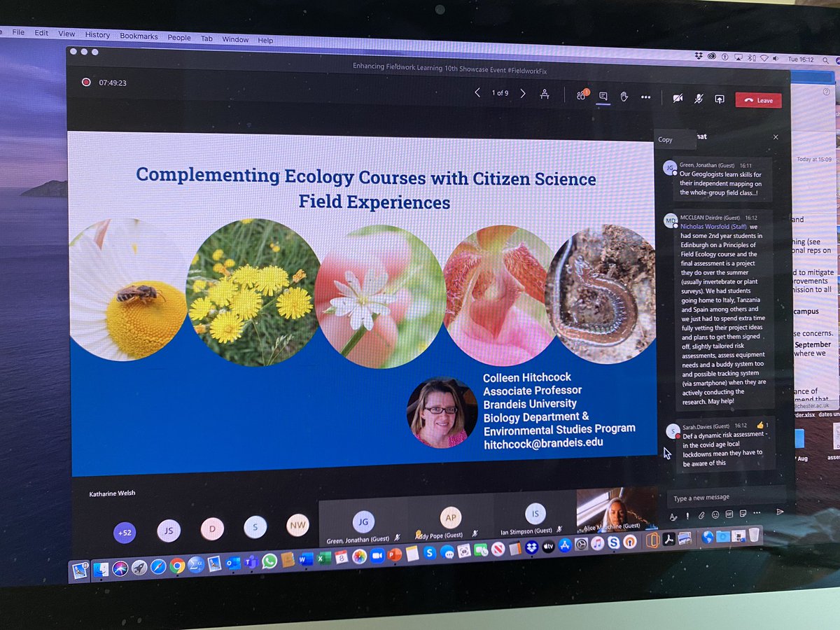Open Launchpad rocket icon in Dock

tap(139, 567)
